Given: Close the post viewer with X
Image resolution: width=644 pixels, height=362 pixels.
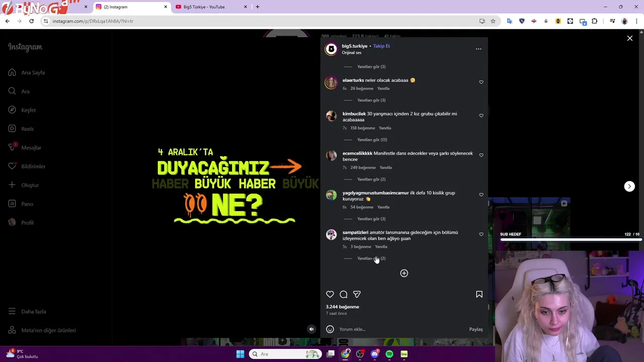Looking at the screenshot, I should [x=629, y=38].
